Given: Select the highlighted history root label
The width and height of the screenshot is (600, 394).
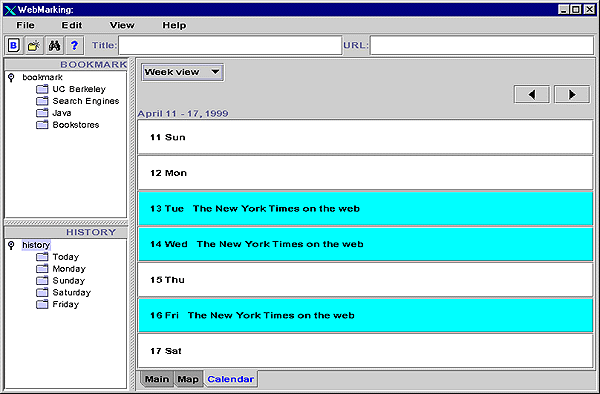Looking at the screenshot, I should 36,245.
